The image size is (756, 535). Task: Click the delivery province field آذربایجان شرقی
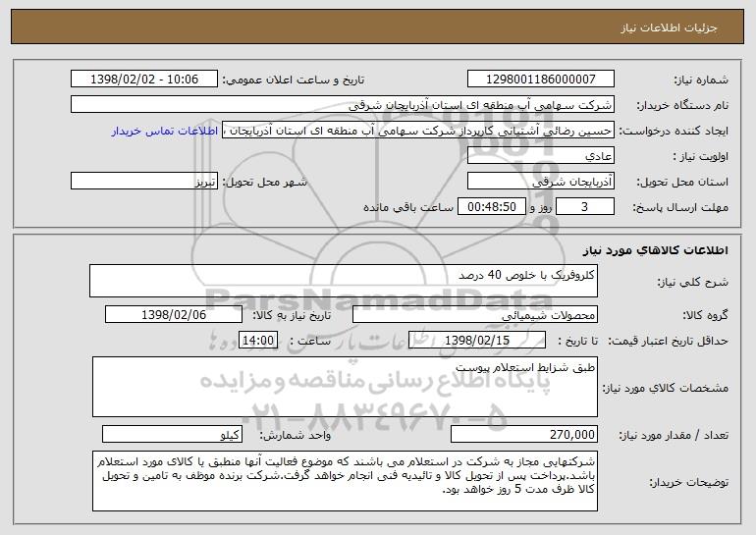pos(540,182)
